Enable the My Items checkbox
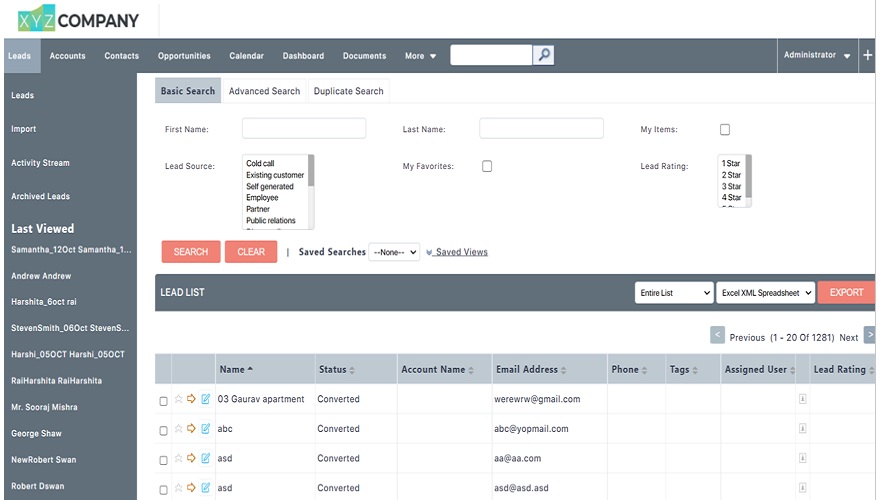This screenshot has height=500, width=890. (x=725, y=130)
